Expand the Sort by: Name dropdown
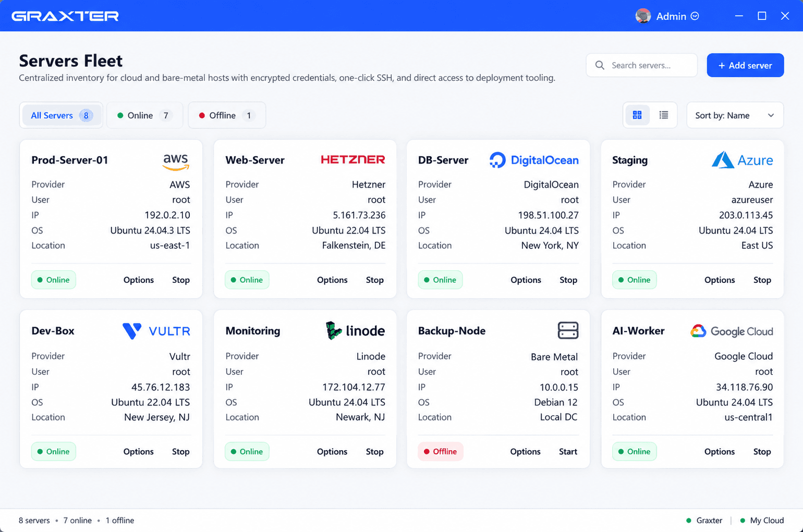Image resolution: width=803 pixels, height=532 pixels. [x=735, y=115]
